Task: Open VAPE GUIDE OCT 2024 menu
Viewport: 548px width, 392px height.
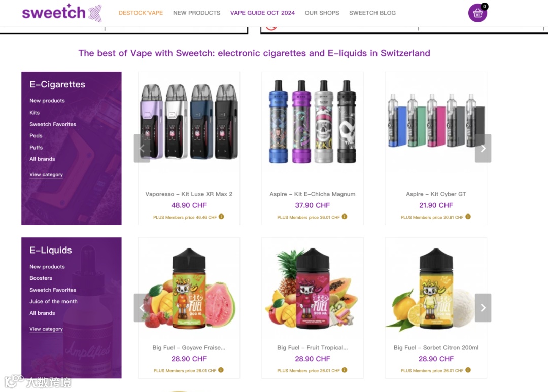Action: (x=262, y=13)
